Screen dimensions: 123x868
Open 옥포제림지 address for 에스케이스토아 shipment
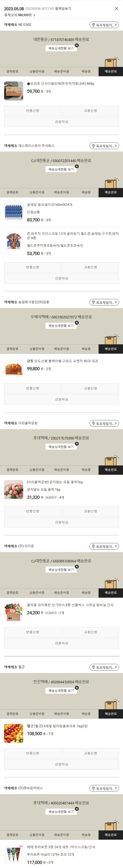104,146
